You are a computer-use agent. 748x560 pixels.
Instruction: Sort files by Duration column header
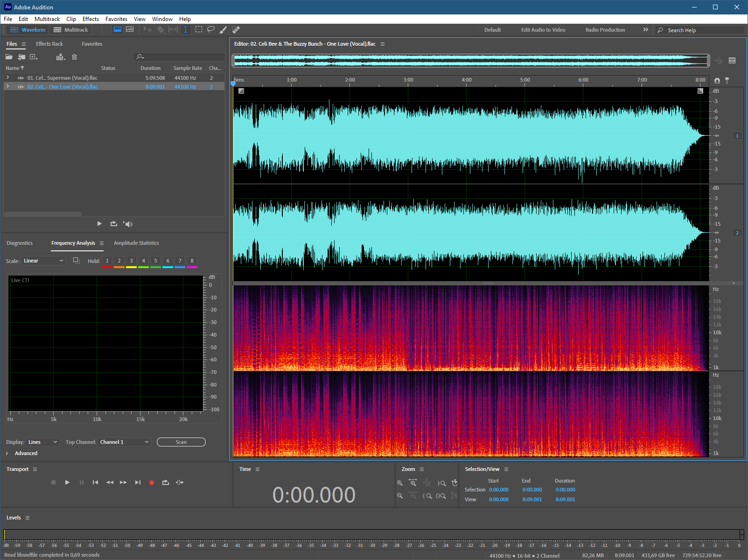tap(150, 68)
